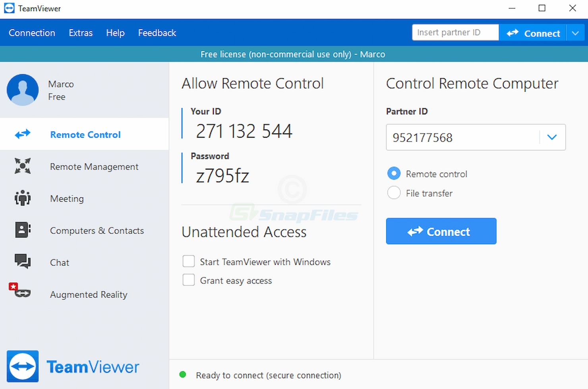Open the Chat panel icon
The image size is (588, 389).
(22, 262)
